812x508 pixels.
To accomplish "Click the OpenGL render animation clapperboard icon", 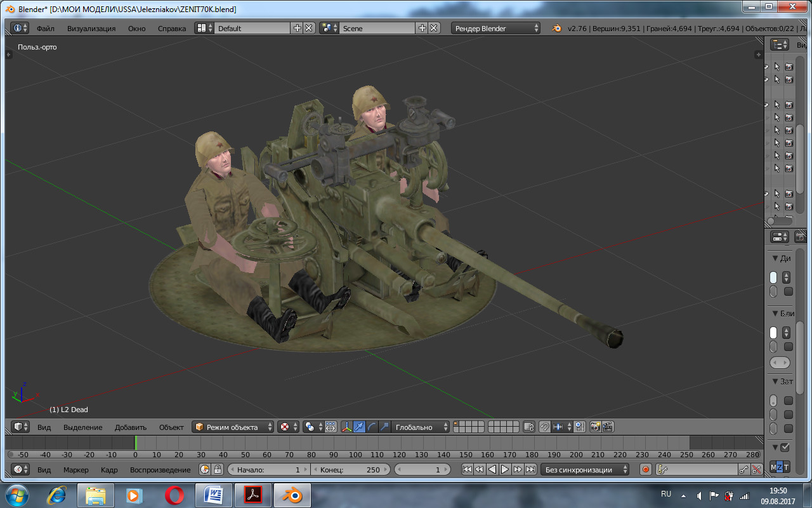I will 608,427.
